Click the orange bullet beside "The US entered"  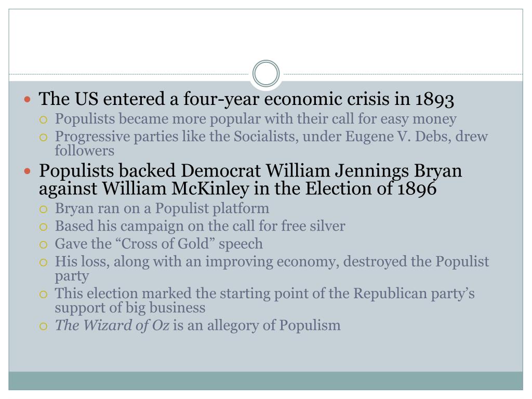28,100
